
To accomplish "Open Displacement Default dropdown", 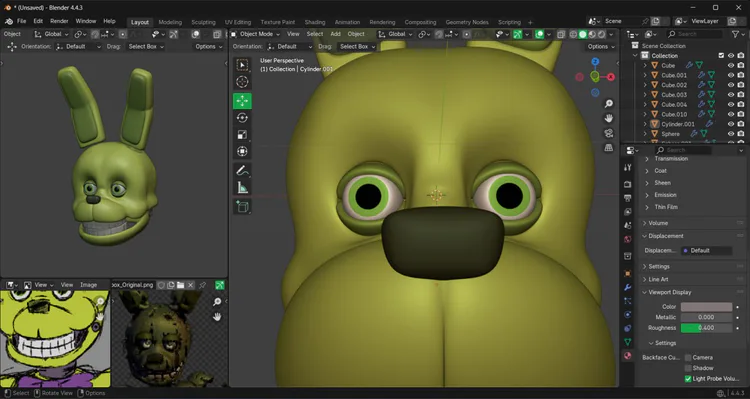I will tap(706, 251).
